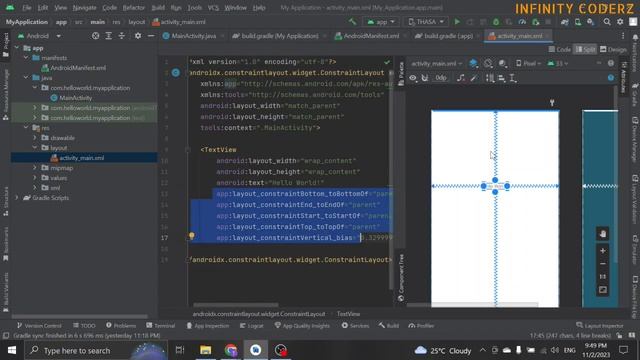Click Sync Project with Gradle Files icon
Screen dimensions: 640x360
(x=564, y=22)
